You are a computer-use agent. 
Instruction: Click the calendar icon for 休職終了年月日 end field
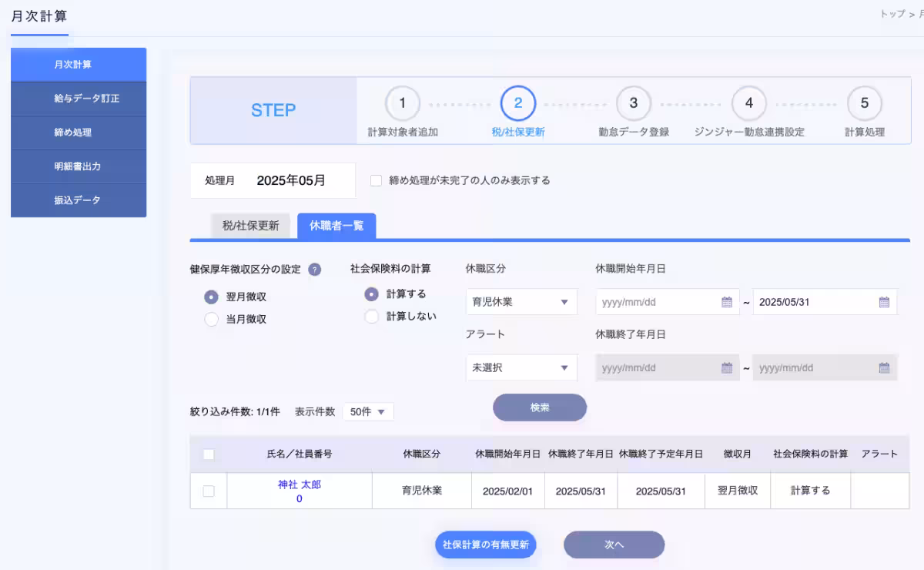(x=882, y=367)
